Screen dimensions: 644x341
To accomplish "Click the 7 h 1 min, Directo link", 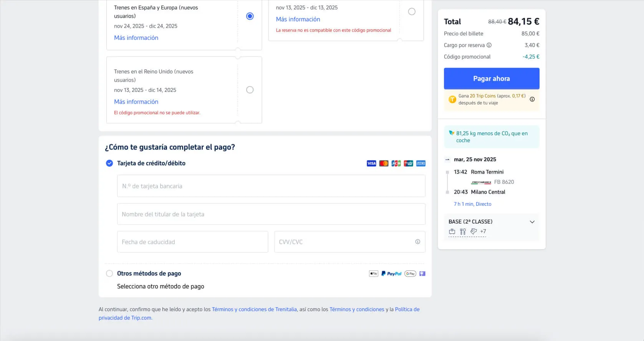I will pos(472,204).
